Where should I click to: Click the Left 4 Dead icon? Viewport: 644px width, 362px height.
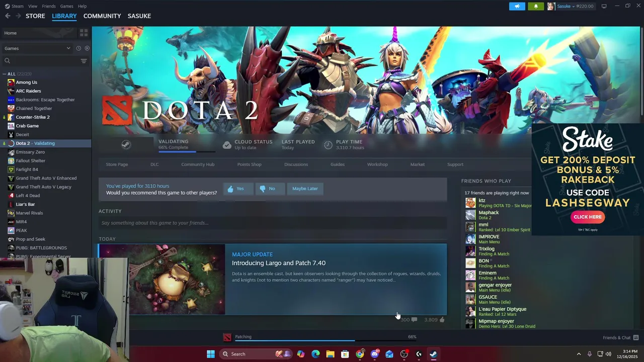[11, 196]
